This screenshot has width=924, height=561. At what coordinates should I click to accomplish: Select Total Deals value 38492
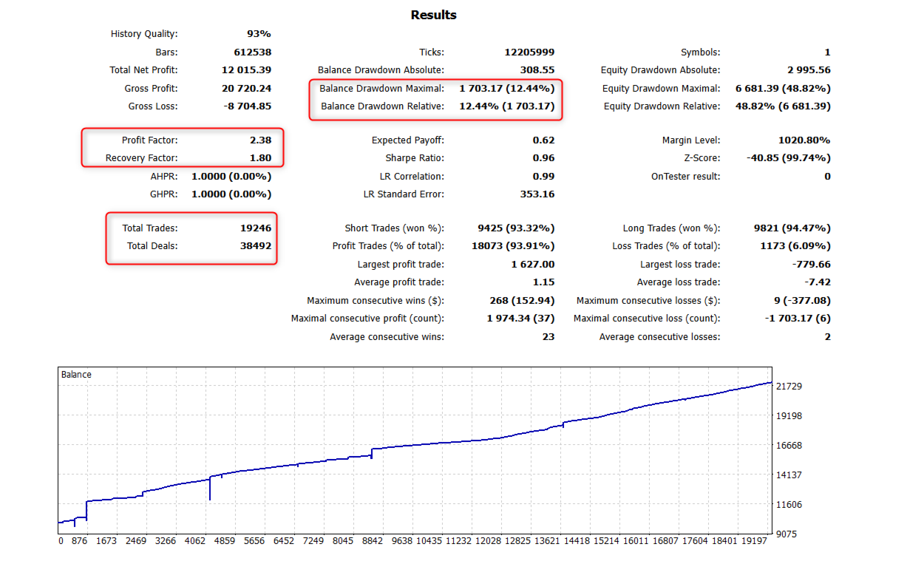(255, 246)
